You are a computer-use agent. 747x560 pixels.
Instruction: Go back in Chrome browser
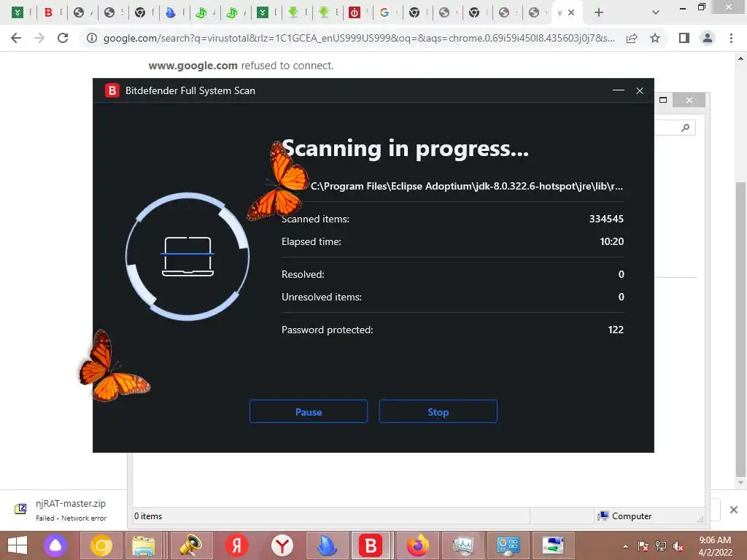point(16,38)
